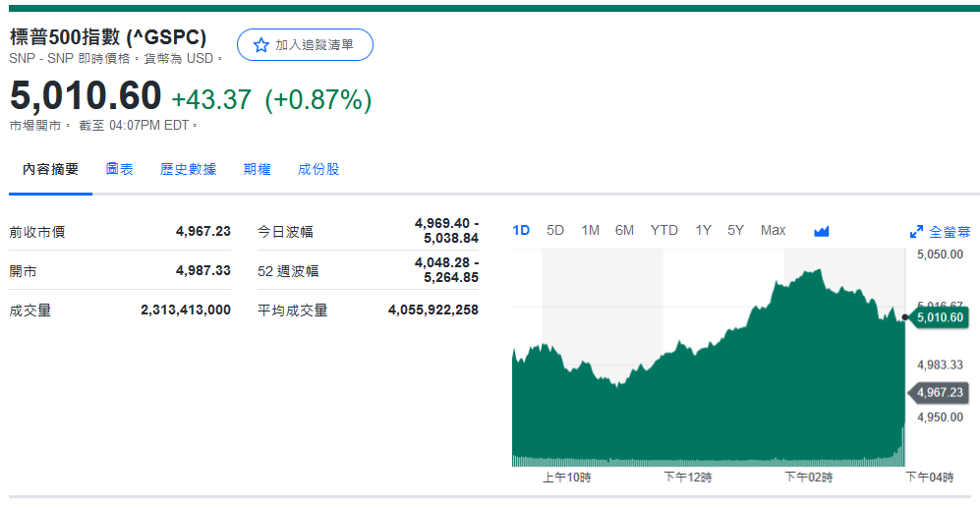This screenshot has height=508, width=980.
Task: Show the 1Y chart range
Action: [x=703, y=230]
